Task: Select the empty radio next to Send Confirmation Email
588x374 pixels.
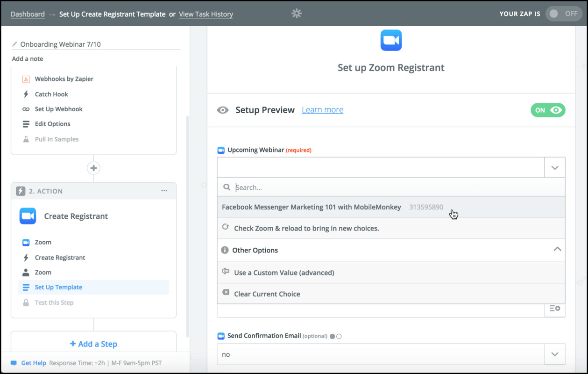Action: (339, 336)
